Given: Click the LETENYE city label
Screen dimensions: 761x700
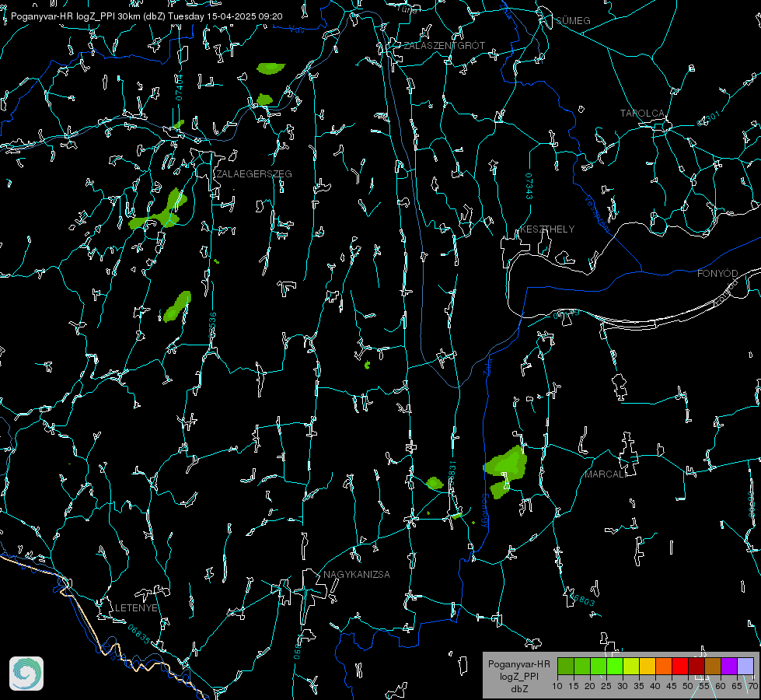Looking at the screenshot, I should (136, 608).
